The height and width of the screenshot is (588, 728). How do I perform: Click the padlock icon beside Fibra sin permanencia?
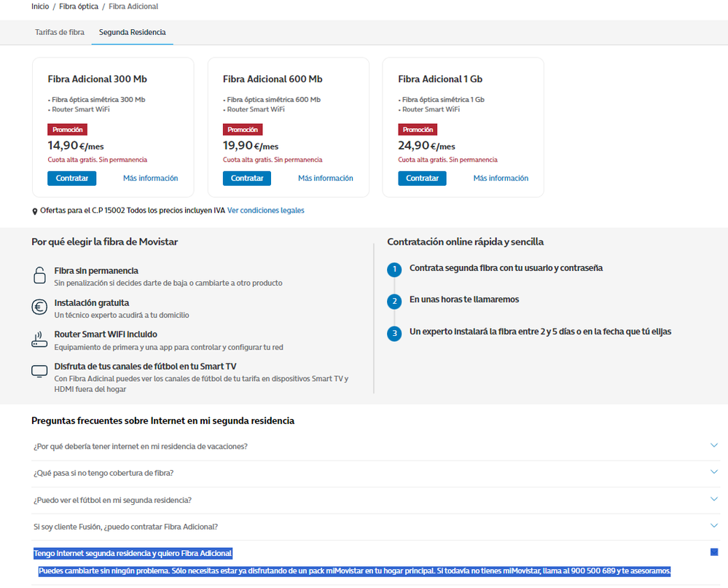[x=39, y=275]
